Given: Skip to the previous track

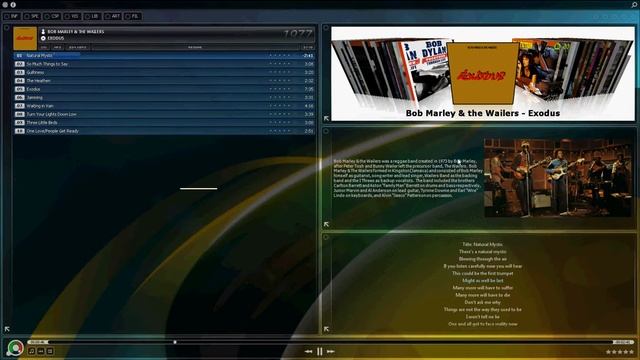Looking at the screenshot, I should [309, 351].
